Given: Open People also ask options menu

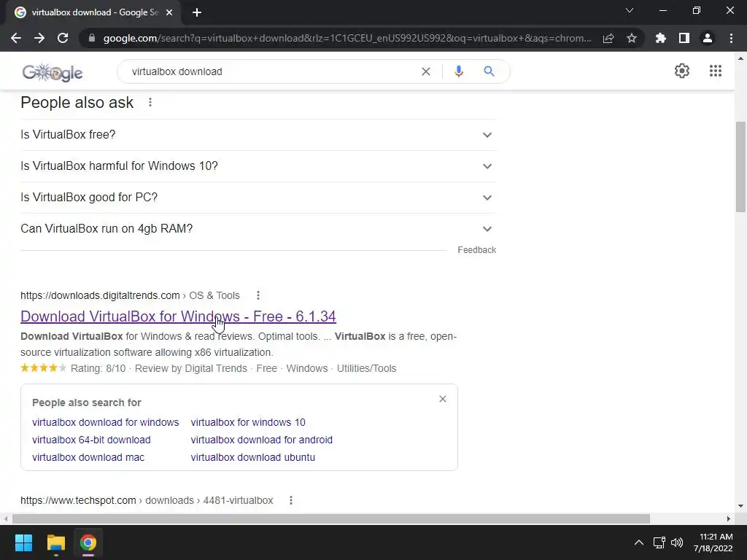Looking at the screenshot, I should click(150, 102).
